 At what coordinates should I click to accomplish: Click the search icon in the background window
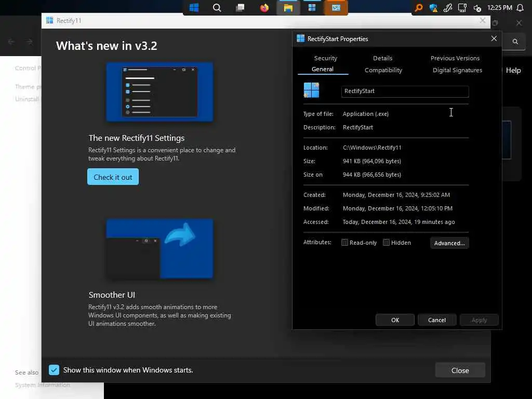tap(515, 42)
